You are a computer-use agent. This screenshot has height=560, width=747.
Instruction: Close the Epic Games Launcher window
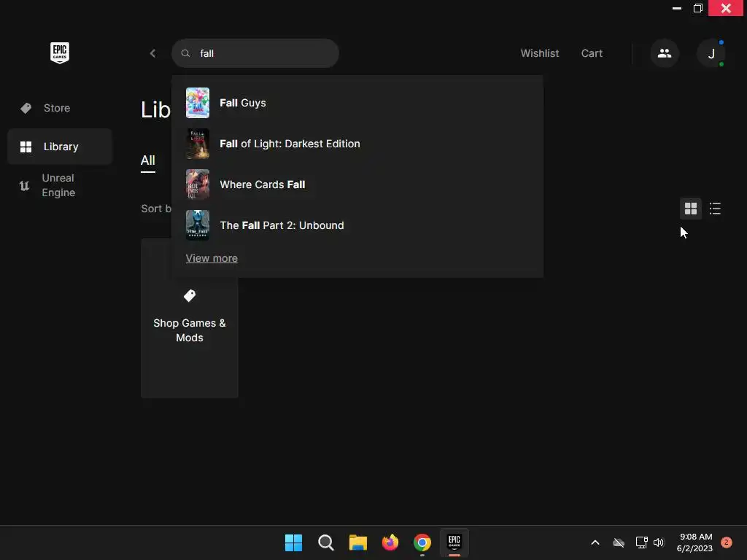click(726, 8)
